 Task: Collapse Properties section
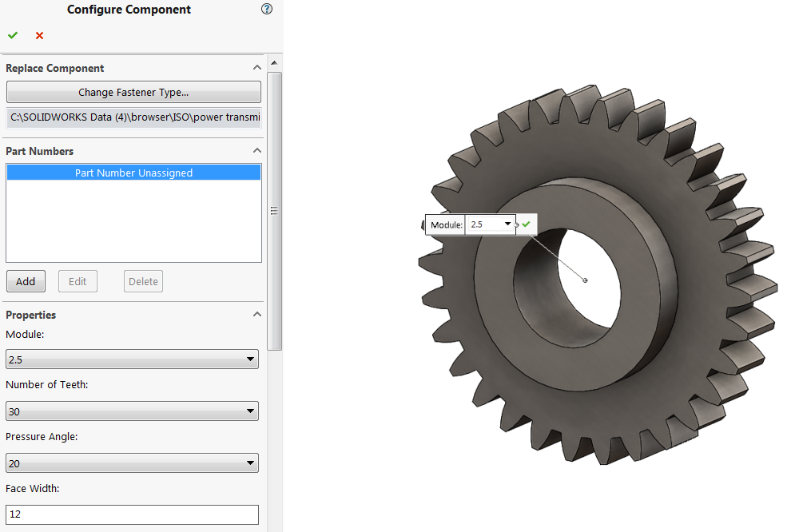click(257, 314)
